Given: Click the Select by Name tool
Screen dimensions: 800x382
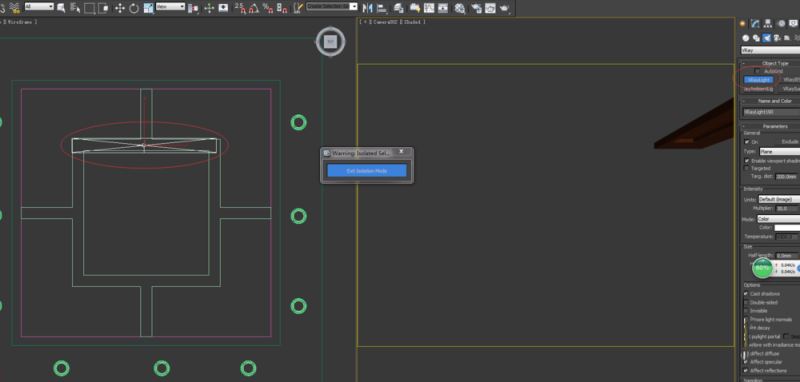Looking at the screenshot, I should 74,8.
